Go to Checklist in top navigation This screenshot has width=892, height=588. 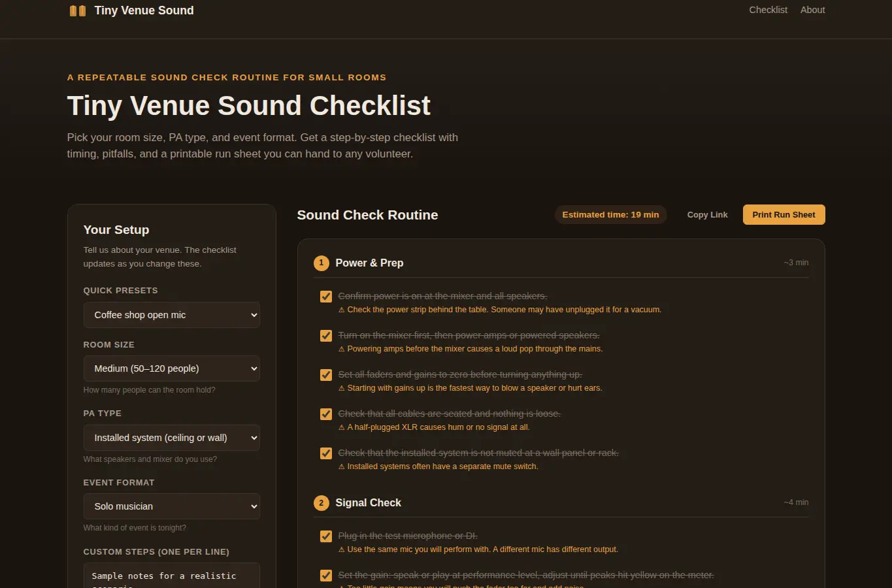click(768, 10)
